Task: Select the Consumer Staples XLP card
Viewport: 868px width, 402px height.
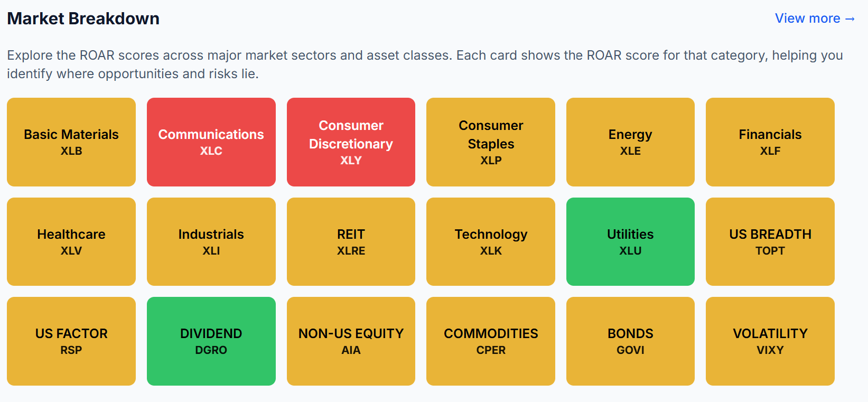Action: pos(491,142)
